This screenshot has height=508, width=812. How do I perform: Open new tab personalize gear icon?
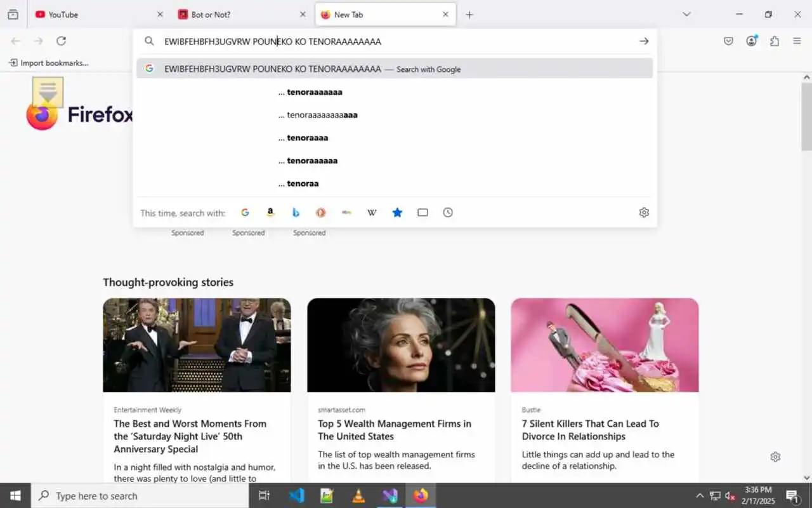775,457
